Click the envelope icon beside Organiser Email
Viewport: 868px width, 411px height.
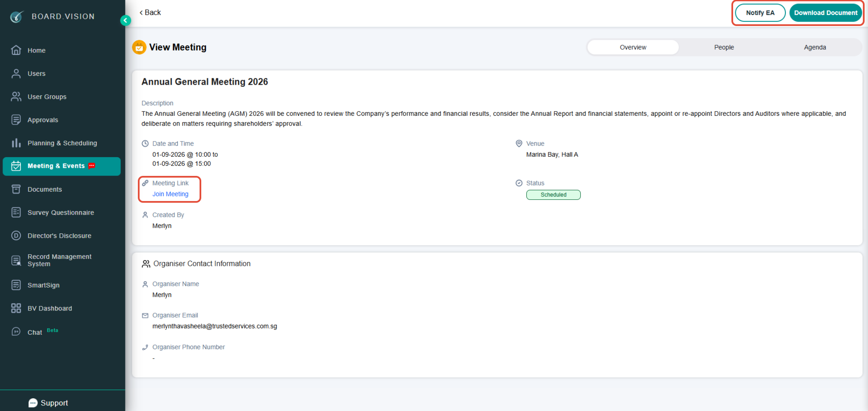pos(145,316)
